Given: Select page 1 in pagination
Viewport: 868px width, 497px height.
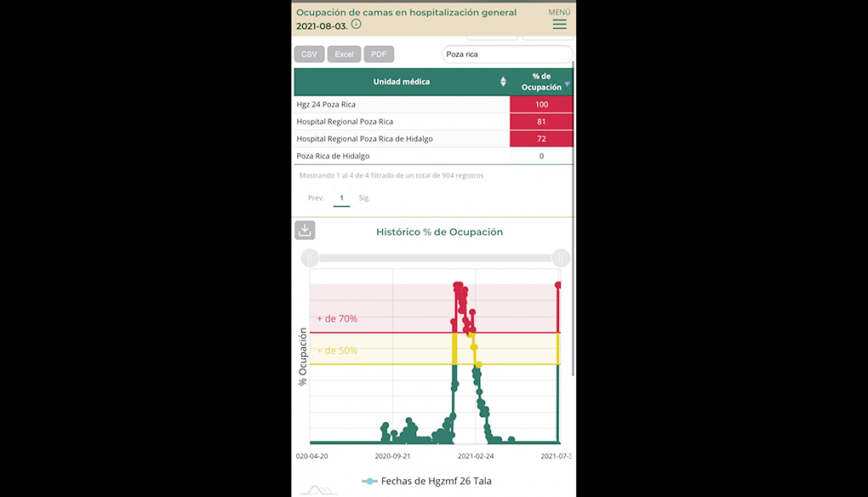Looking at the screenshot, I should coord(341,197).
